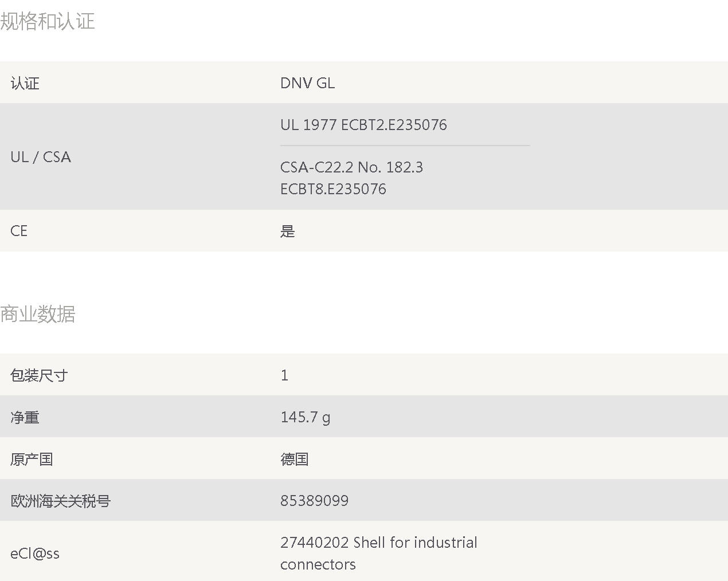Select the 欧洲海关关税号 row label
The width and height of the screenshot is (728, 581).
[61, 501]
